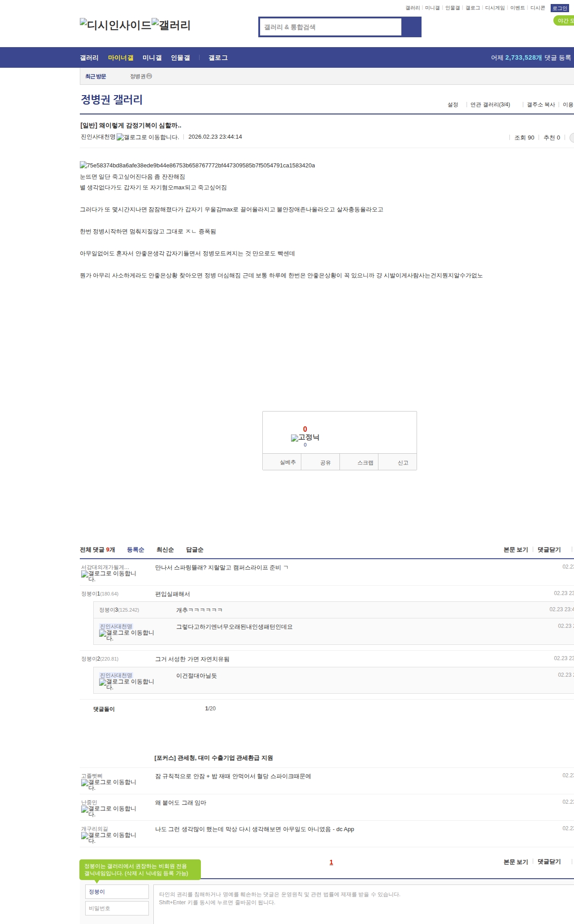The image size is (574, 924).
Task: Click the post timestamp 2026.02.23 23:44:14
Action: pos(215,137)
